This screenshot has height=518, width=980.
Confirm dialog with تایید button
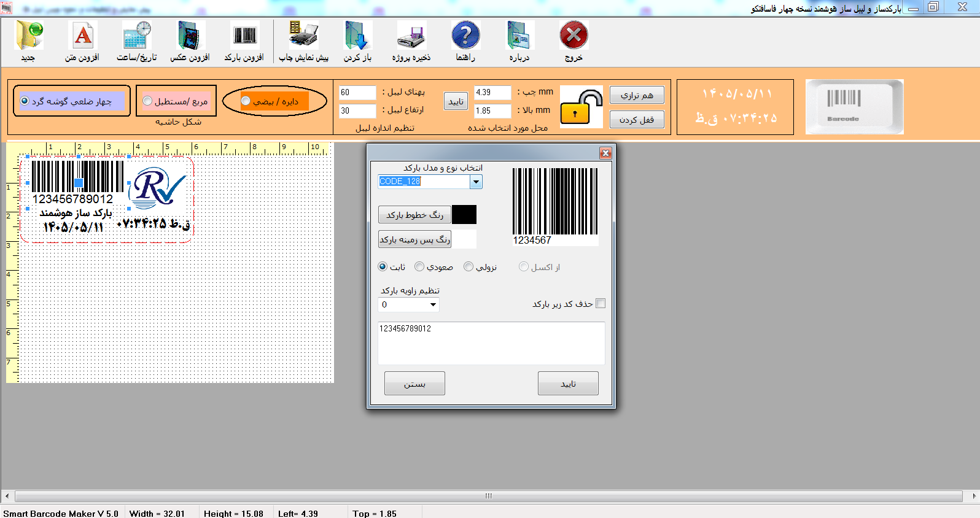[568, 384]
